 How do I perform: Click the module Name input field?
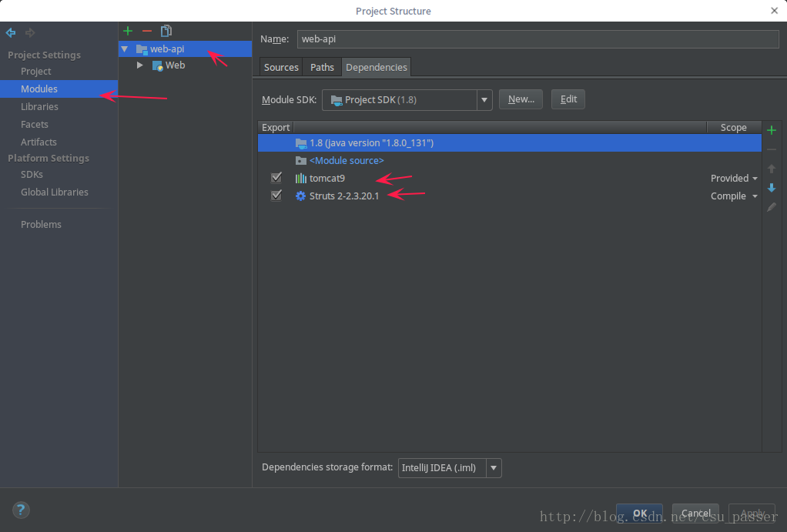click(538, 39)
